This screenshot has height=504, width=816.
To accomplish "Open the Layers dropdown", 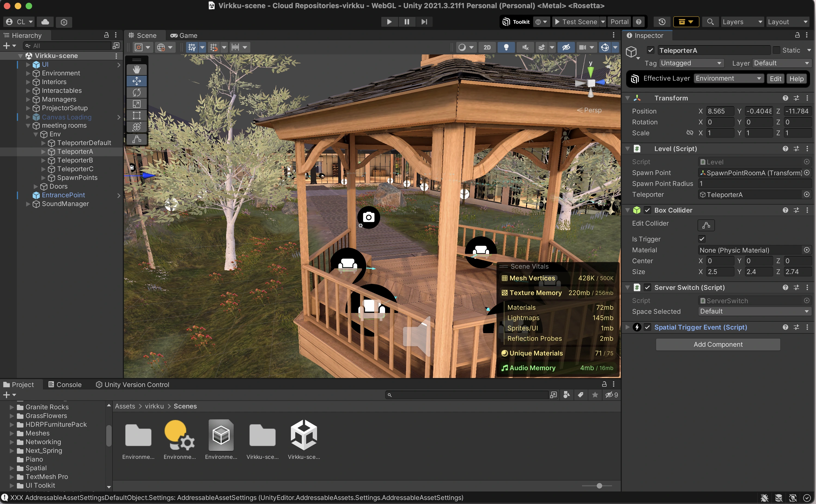I will click(x=742, y=22).
